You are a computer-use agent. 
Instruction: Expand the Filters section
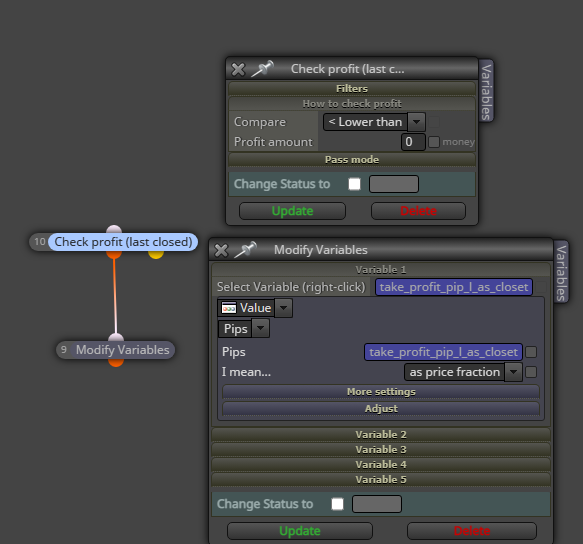pos(352,88)
